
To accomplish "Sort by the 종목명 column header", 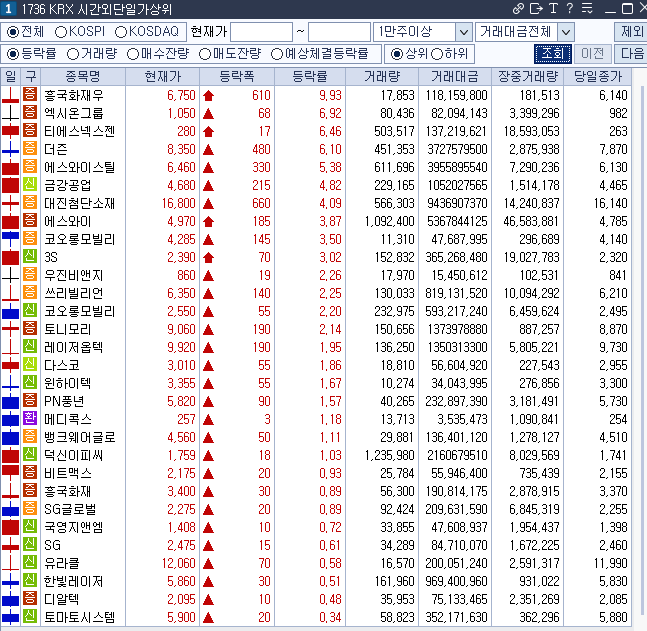I will tap(83, 76).
